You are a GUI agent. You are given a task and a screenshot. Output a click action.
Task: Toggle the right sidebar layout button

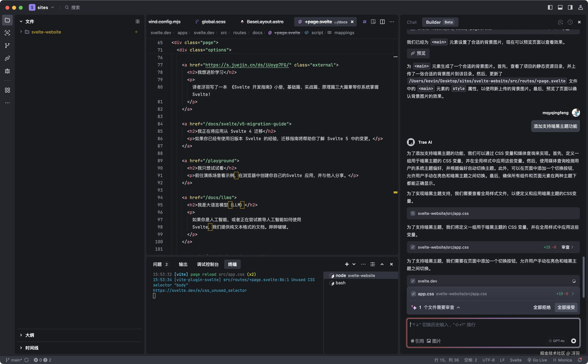coord(570,8)
